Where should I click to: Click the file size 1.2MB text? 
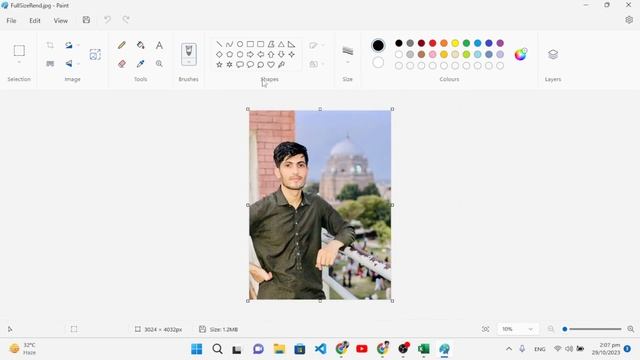[224, 329]
